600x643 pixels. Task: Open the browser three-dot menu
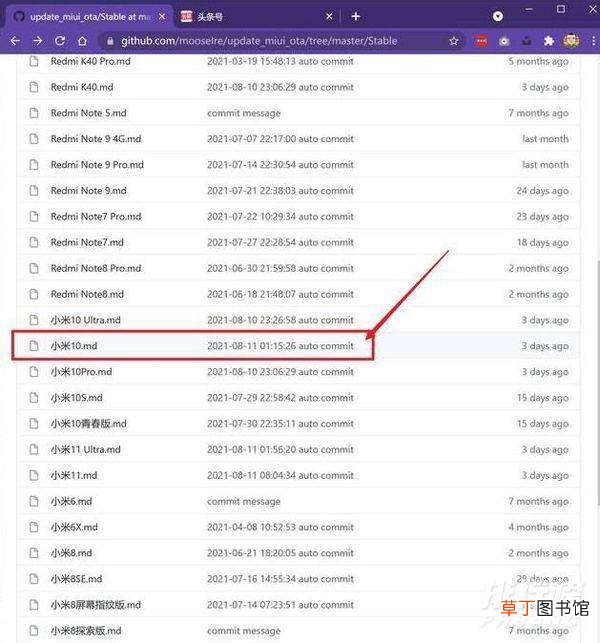[594, 41]
